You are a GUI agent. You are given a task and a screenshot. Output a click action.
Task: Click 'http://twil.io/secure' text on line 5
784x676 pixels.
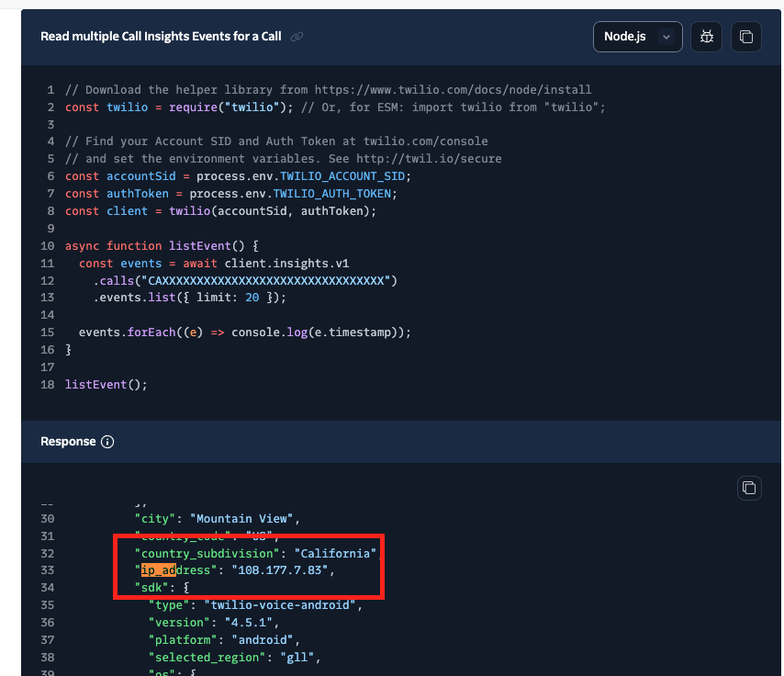click(x=429, y=159)
